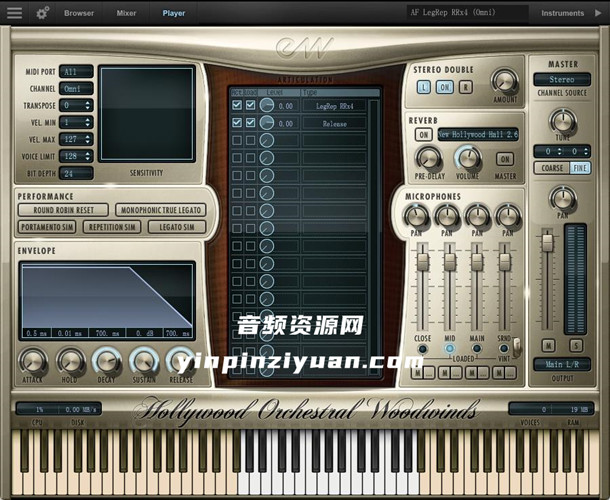Click the Reverb Pre-Delay knob
The image size is (610, 500).
(x=429, y=159)
